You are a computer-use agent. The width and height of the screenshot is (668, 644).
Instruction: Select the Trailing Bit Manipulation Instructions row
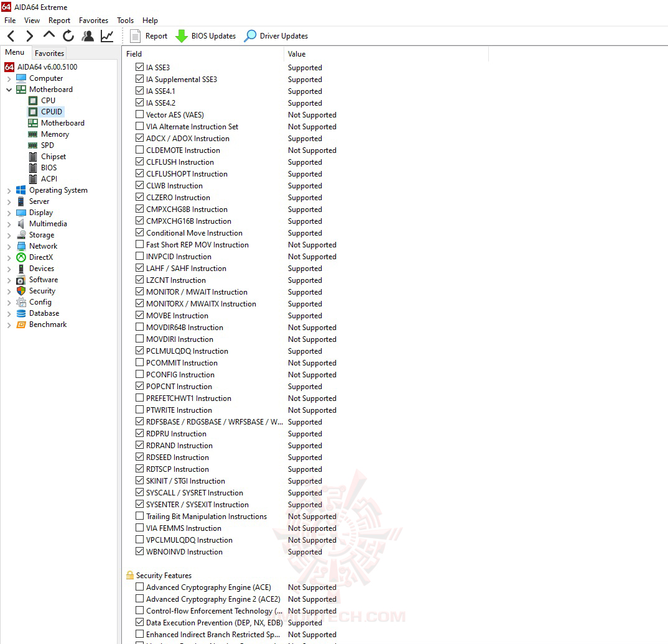pyautogui.click(x=206, y=517)
